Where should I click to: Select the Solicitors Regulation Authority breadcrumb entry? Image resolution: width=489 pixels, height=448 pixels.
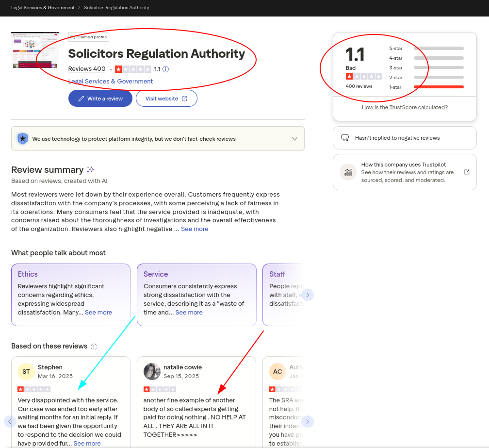pos(116,8)
